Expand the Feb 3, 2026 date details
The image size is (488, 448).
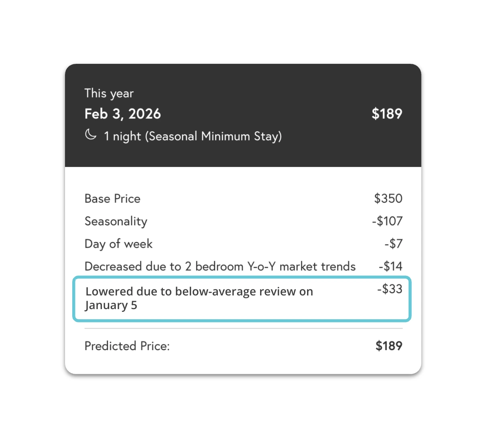click(x=122, y=114)
